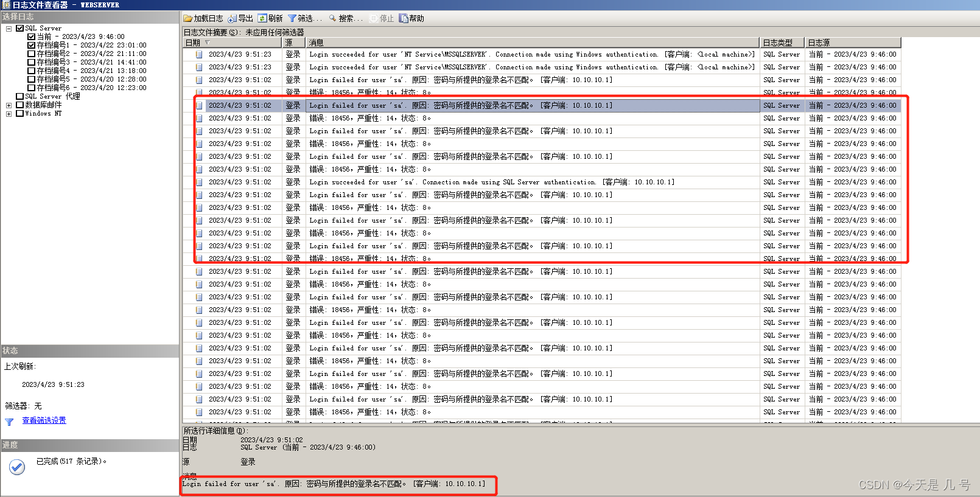
Task: Click the Log File Viewer title bar icon
Action: (x=6, y=5)
